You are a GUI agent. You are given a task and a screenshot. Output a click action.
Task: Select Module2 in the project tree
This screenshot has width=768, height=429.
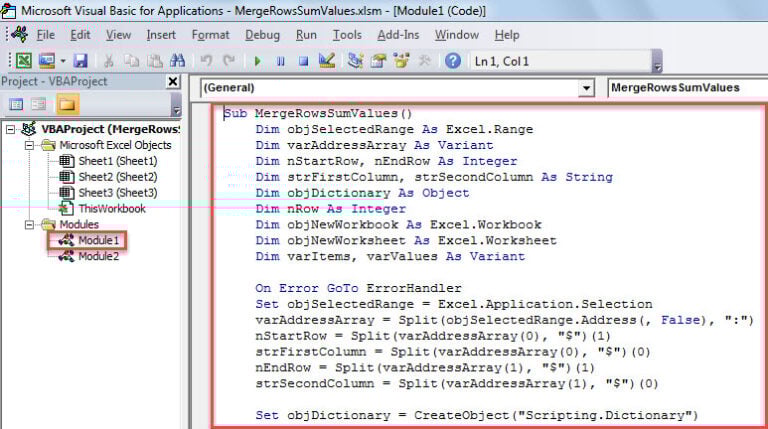click(98, 256)
